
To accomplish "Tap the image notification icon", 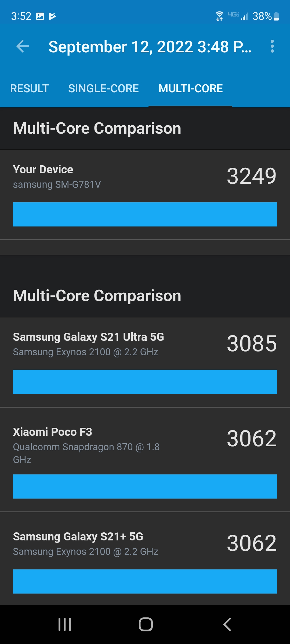I will click(x=40, y=16).
